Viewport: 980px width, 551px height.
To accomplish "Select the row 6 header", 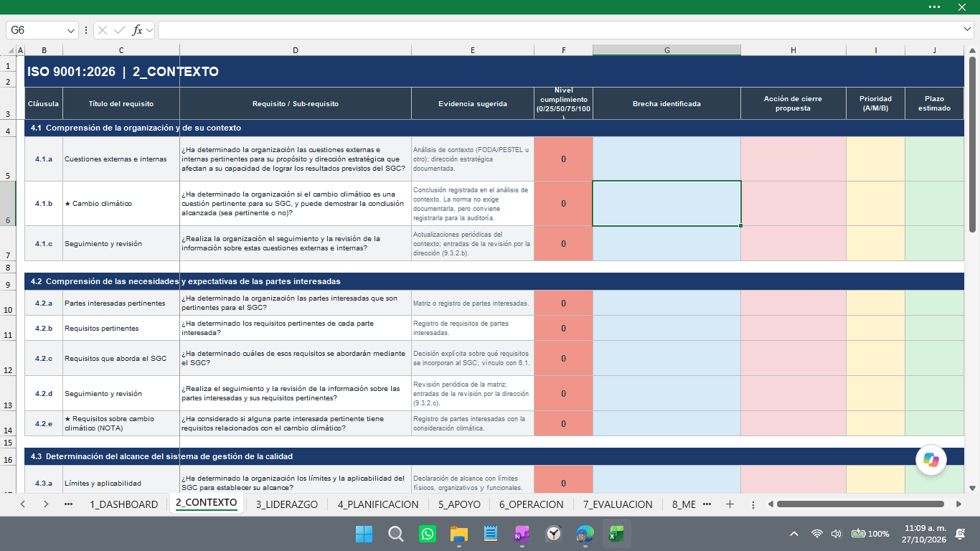I will click(8, 204).
